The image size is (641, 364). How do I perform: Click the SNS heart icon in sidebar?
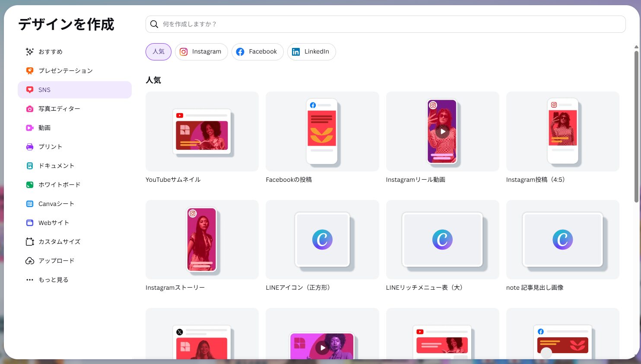pyautogui.click(x=30, y=90)
